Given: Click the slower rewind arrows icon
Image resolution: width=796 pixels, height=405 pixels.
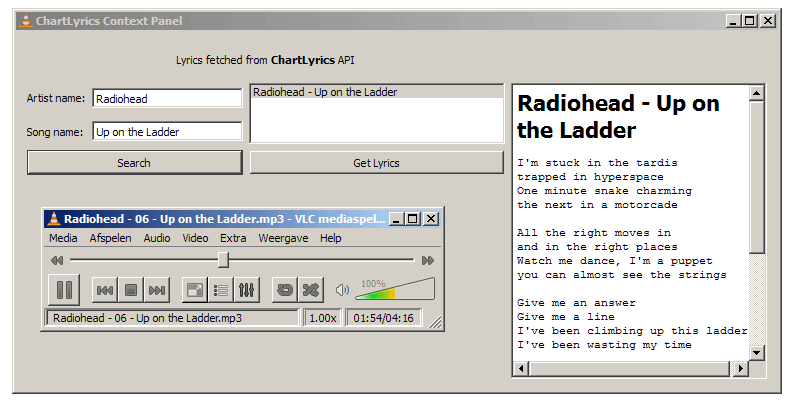Looking at the screenshot, I should coord(57,260).
